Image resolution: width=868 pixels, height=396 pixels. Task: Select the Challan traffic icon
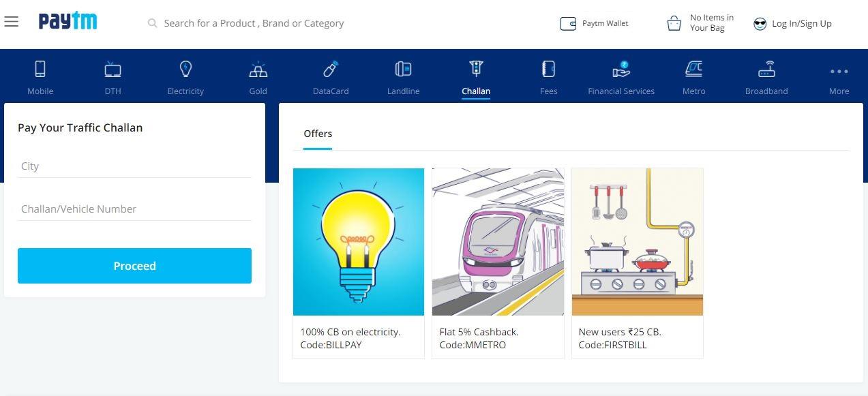coord(476,69)
